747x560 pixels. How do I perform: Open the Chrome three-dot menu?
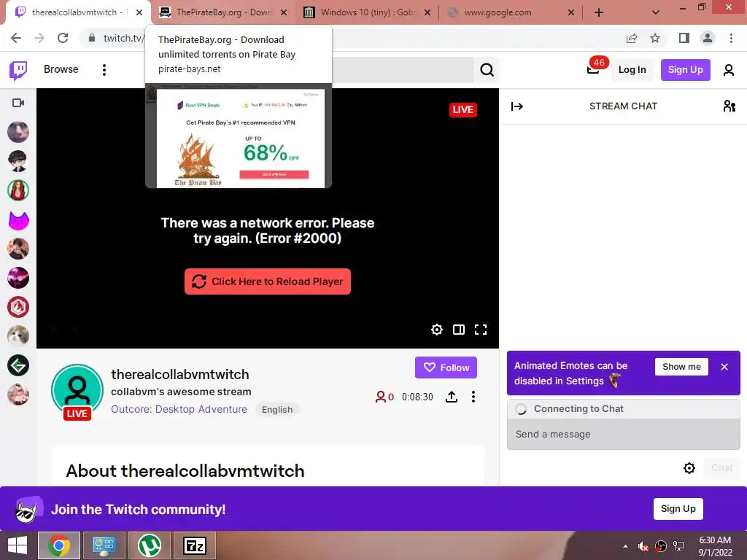[x=731, y=38]
